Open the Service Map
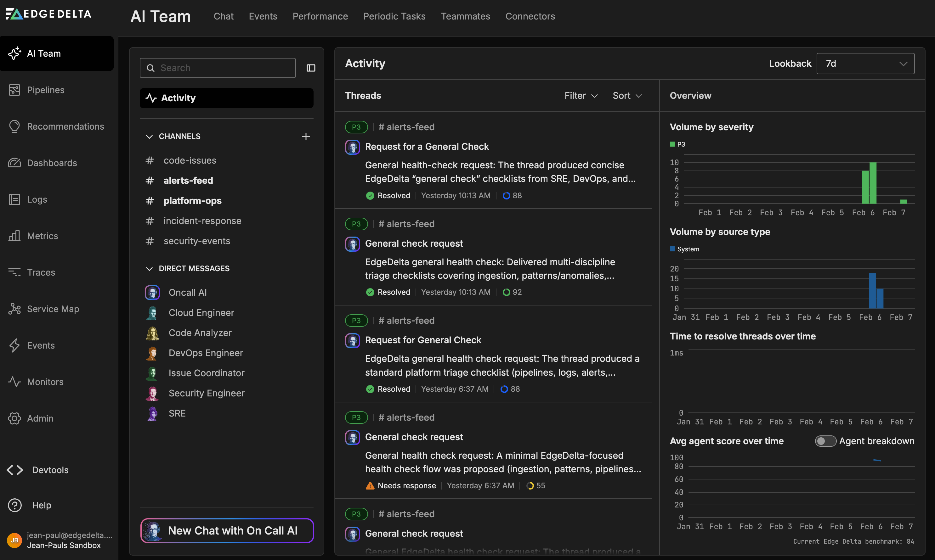Image resolution: width=935 pixels, height=560 pixels. (x=53, y=309)
